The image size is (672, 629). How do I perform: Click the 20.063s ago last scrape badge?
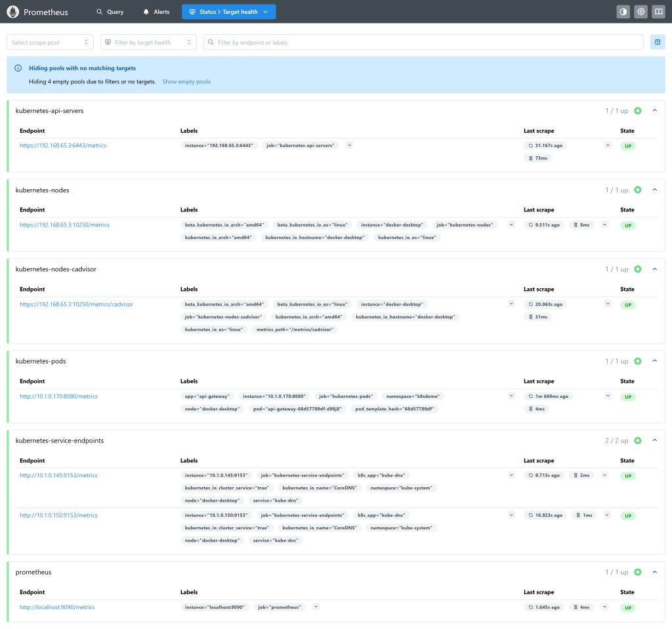pyautogui.click(x=545, y=304)
